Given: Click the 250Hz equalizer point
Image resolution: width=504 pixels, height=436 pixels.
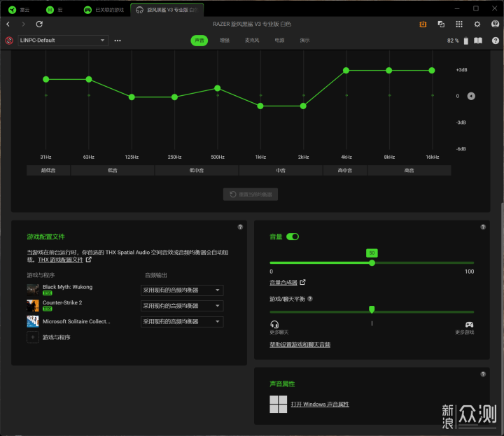Looking at the screenshot, I should pos(174,97).
